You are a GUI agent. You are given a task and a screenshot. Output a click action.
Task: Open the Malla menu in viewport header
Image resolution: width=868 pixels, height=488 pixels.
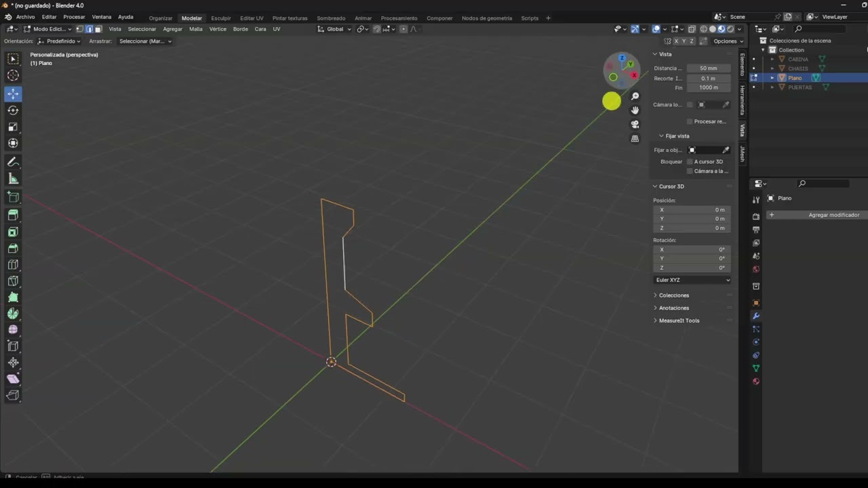pos(196,29)
